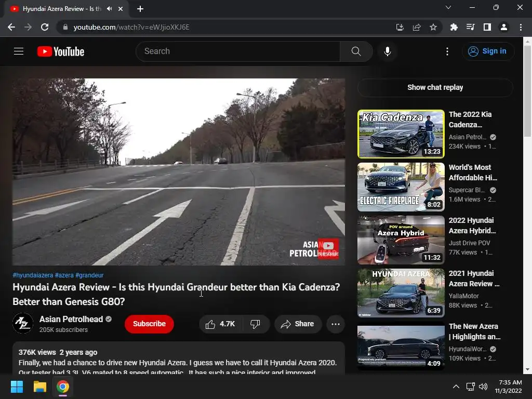This screenshot has height=399, width=532.
Task: Click the address bar URL
Action: (x=131, y=27)
